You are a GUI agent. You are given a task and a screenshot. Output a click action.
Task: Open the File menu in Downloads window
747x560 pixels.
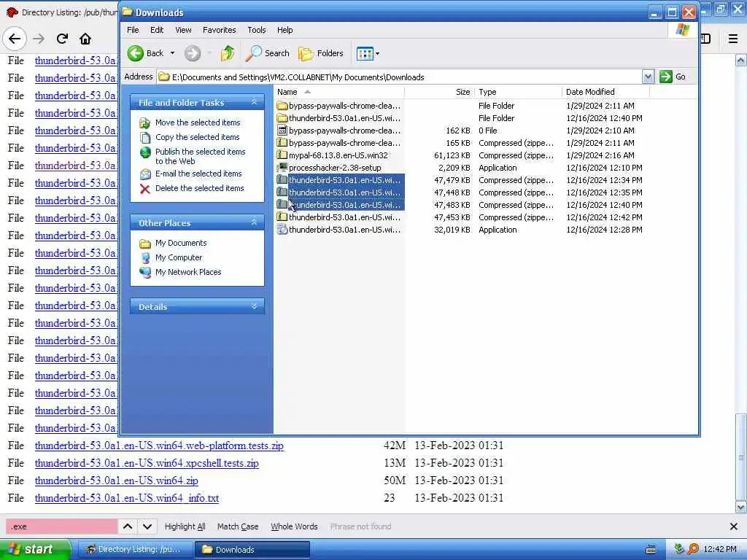coord(133,30)
